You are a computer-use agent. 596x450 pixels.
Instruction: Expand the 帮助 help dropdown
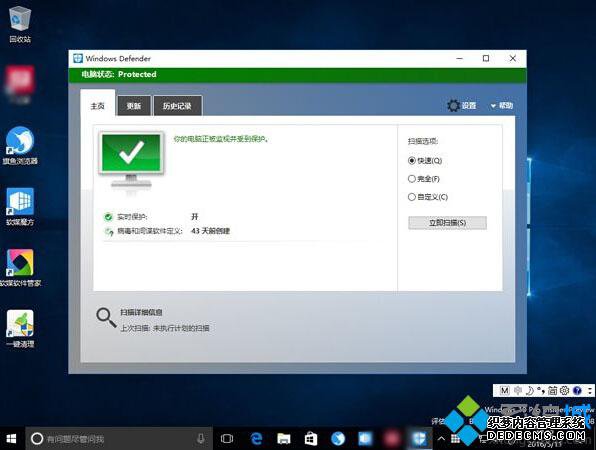click(x=502, y=105)
